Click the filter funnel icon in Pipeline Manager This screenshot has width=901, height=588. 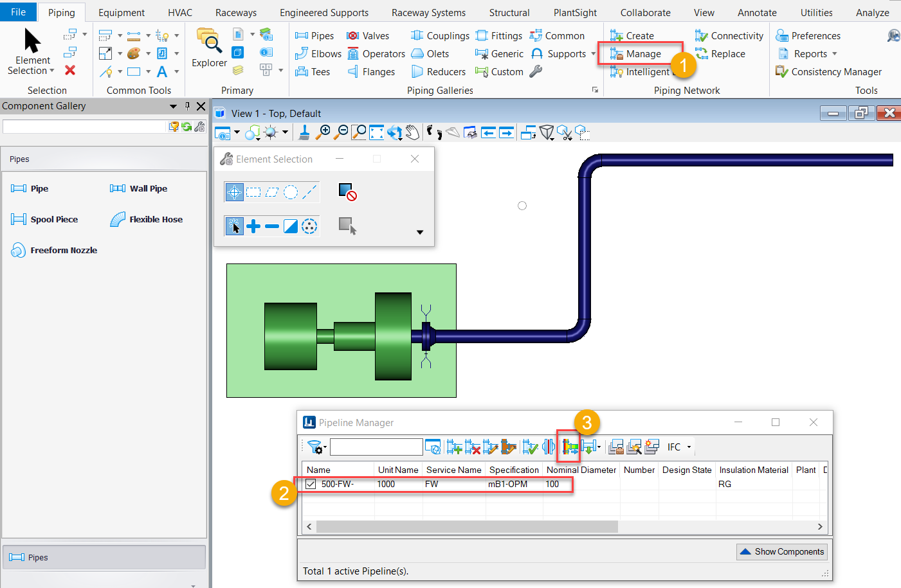pyautogui.click(x=315, y=447)
